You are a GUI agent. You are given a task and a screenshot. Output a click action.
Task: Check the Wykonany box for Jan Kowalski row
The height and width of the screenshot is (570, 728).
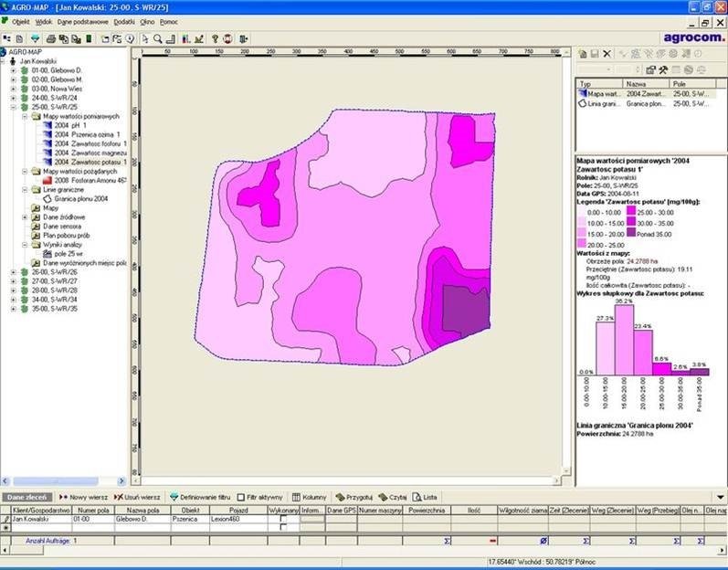pyautogui.click(x=282, y=518)
